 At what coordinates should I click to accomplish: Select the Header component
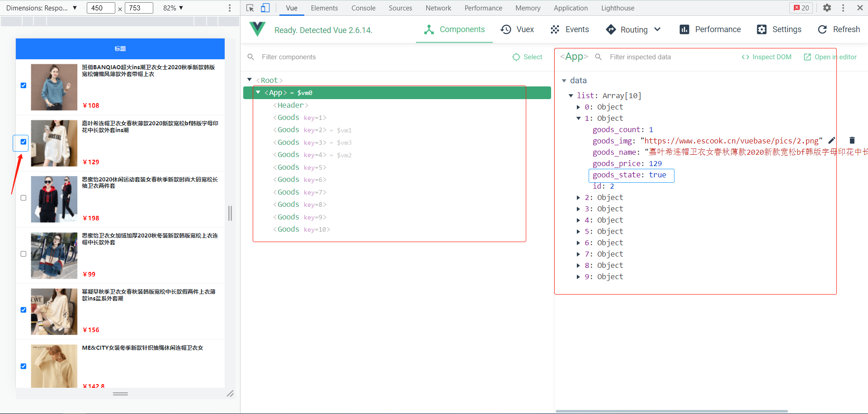291,105
